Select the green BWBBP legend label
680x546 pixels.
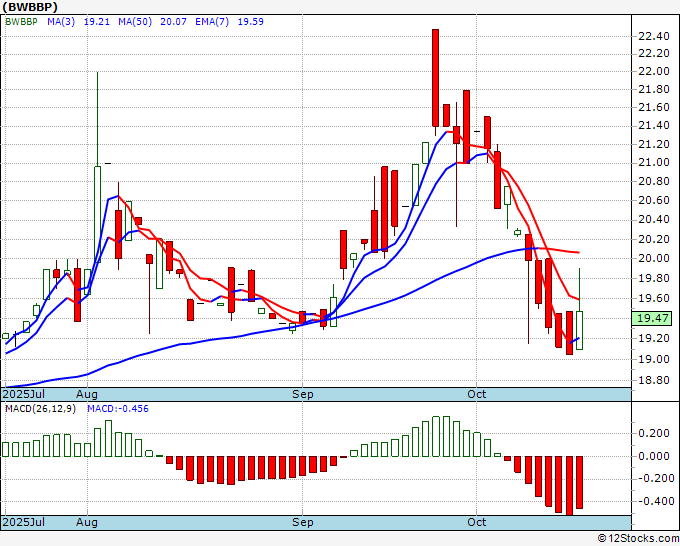tap(21, 22)
